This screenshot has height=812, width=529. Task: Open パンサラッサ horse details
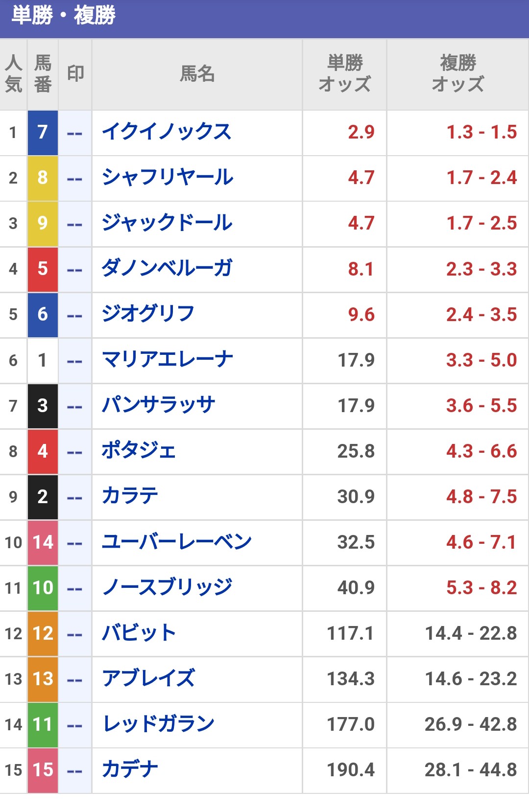pyautogui.click(x=158, y=405)
